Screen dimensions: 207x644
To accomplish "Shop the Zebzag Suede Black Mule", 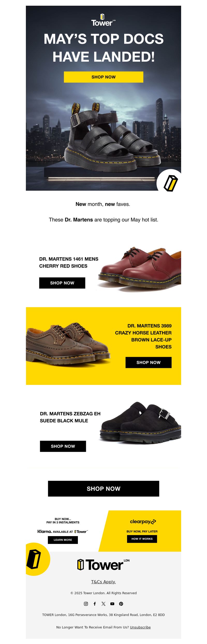I will click(x=63, y=446).
